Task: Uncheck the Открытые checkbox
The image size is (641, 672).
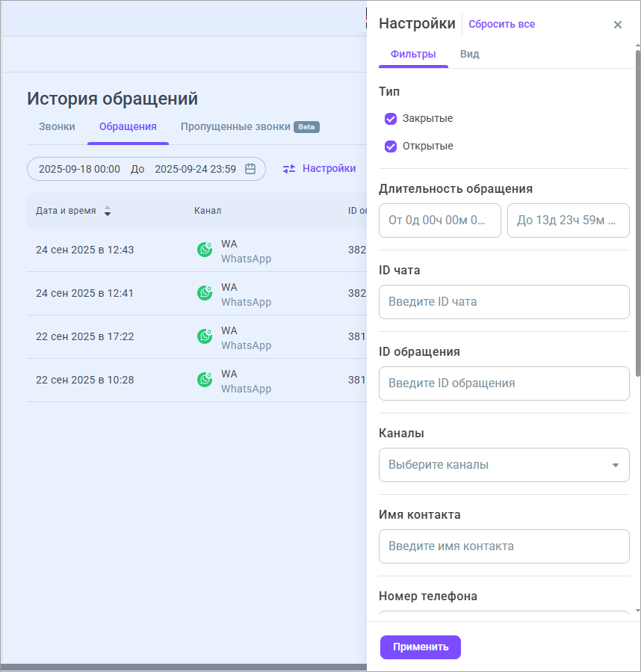Action: (x=391, y=147)
